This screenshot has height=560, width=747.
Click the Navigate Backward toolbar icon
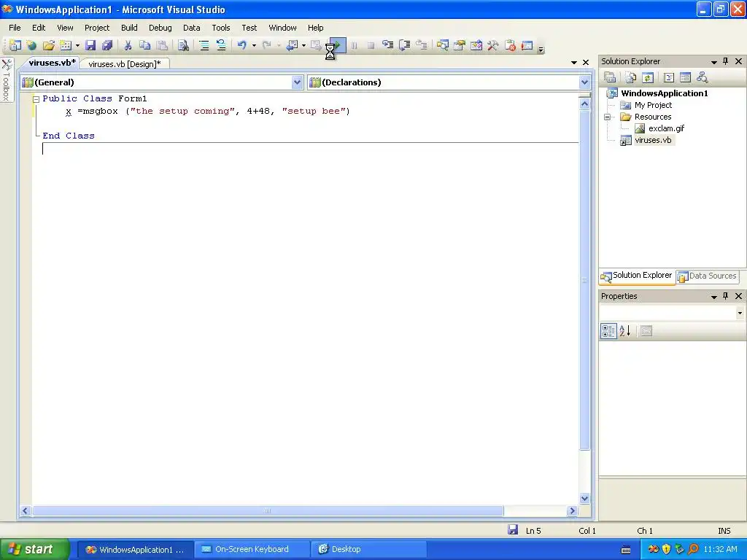pyautogui.click(x=292, y=45)
